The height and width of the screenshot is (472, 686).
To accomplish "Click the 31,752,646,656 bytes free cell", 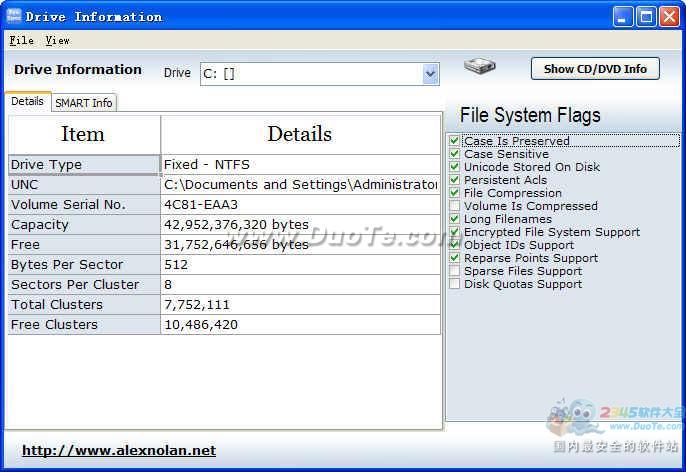I will coord(300,245).
